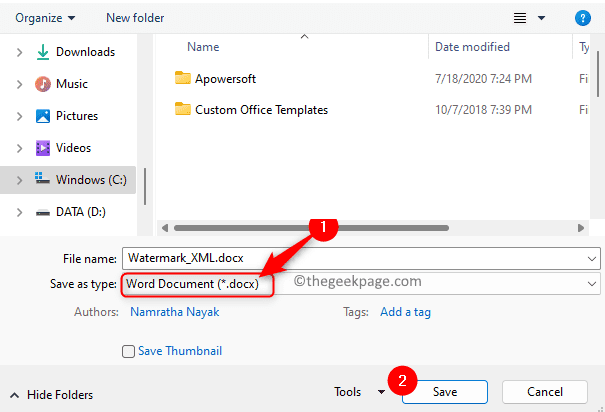Select Videos in the navigation pane
This screenshot has height=412, width=605.
coord(73,148)
